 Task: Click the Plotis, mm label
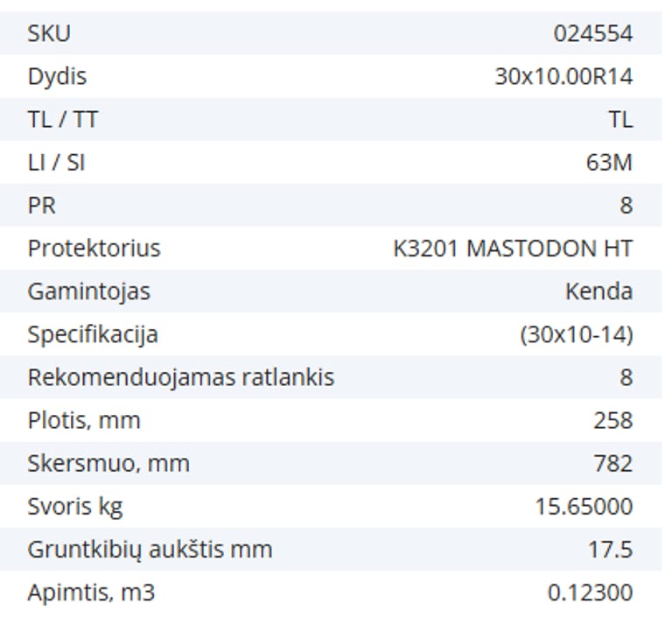click(x=84, y=421)
